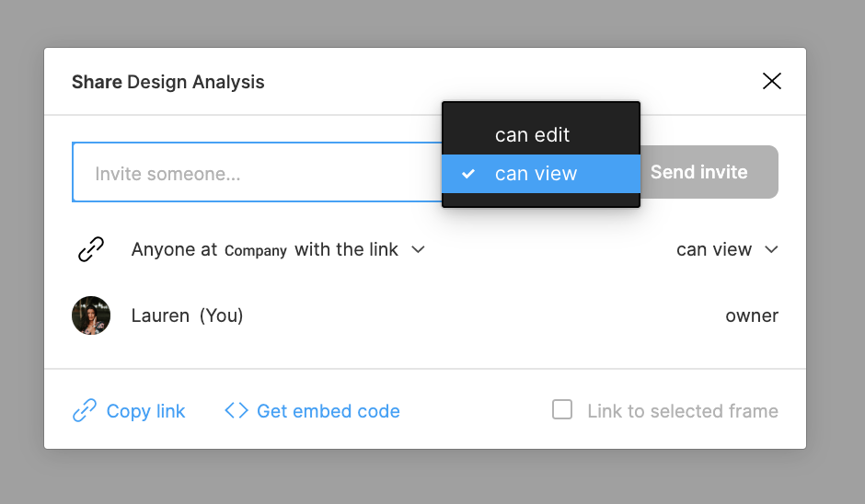Click the checkmark icon beside can view
Screen dimensions: 865x504
(468, 174)
